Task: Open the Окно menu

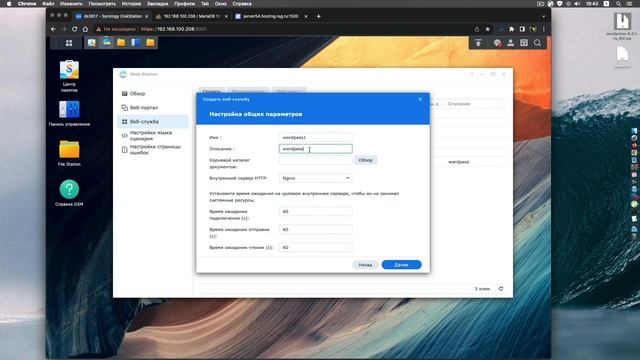Action: click(x=220, y=4)
